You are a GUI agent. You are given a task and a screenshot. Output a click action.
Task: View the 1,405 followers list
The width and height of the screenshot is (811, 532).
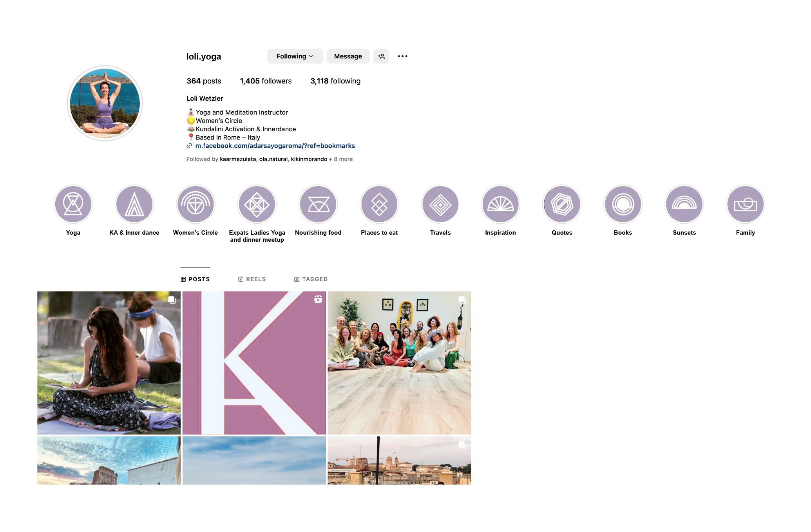click(x=266, y=81)
